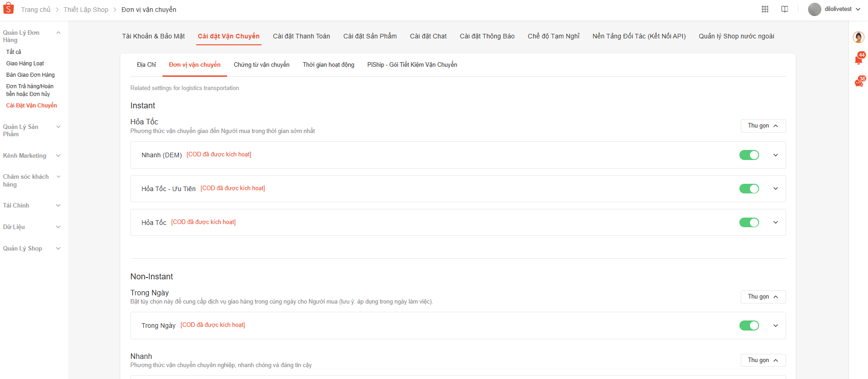This screenshot has height=379, width=868.
Task: Toggle Hỏa Tốc - Ưu Tiên channel switch
Action: [x=749, y=188]
